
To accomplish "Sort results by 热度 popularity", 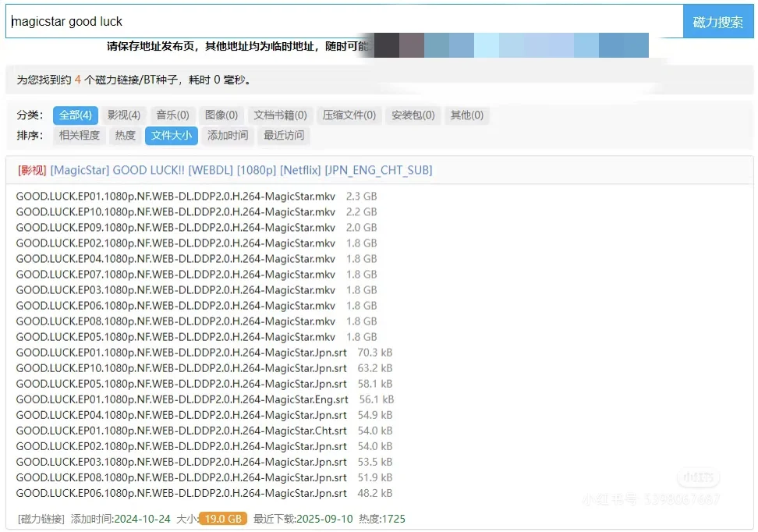I will pos(124,135).
